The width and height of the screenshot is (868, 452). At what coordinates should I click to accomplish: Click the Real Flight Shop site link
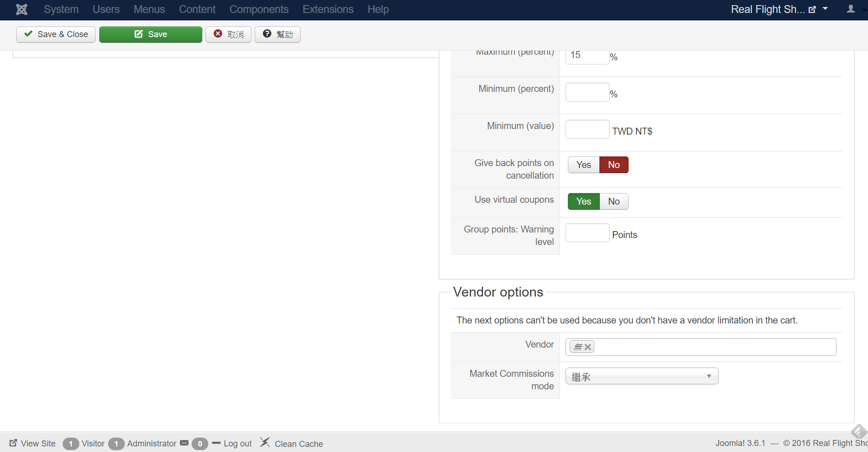coord(773,9)
